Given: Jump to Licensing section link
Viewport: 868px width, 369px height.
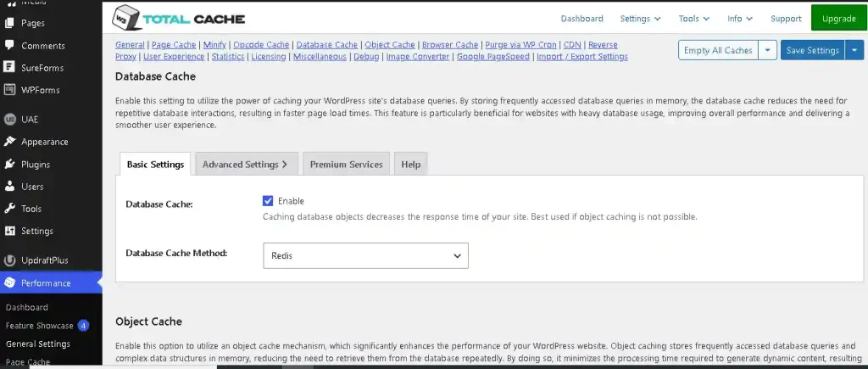Looking at the screenshot, I should [x=269, y=57].
